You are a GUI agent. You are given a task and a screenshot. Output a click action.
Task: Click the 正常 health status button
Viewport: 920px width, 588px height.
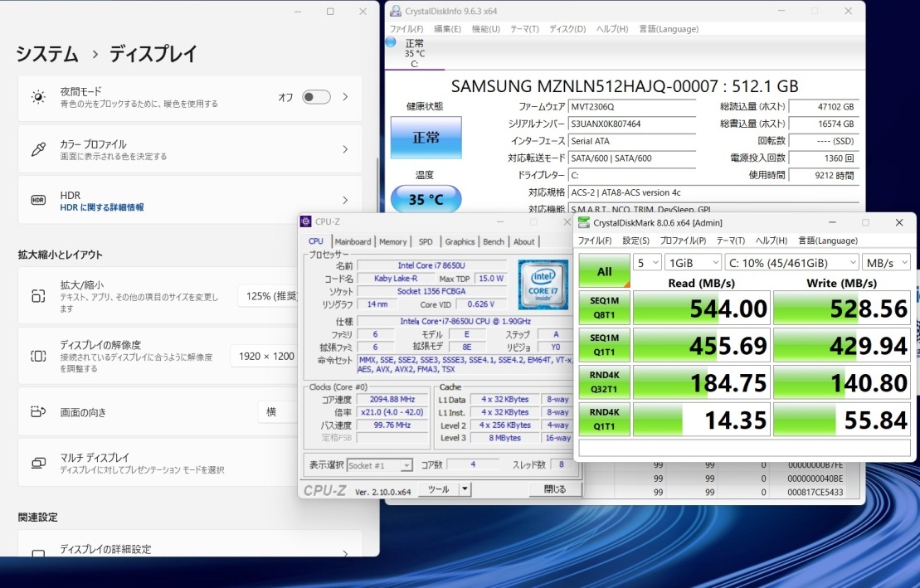(426, 138)
